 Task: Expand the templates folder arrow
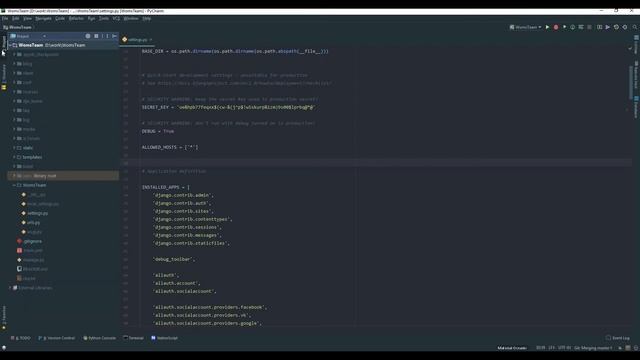tap(14, 157)
